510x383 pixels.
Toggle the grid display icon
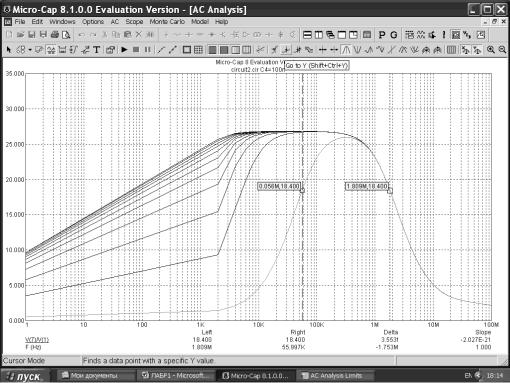click(x=198, y=50)
